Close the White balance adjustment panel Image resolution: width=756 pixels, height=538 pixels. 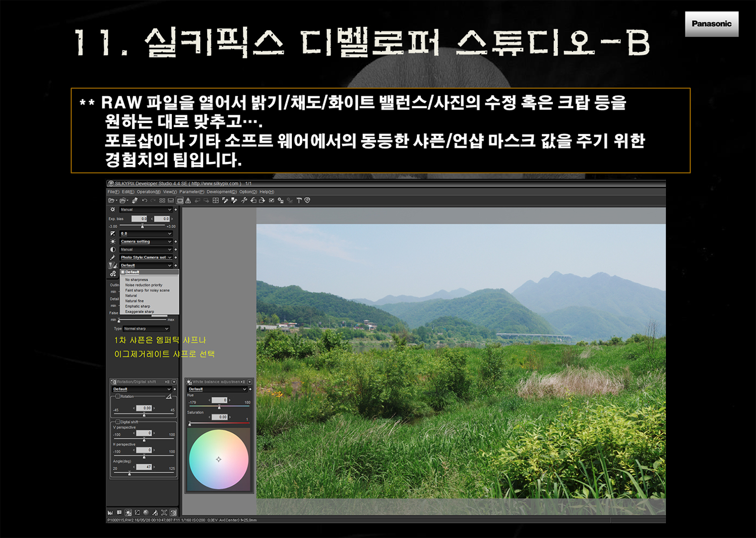click(249, 382)
